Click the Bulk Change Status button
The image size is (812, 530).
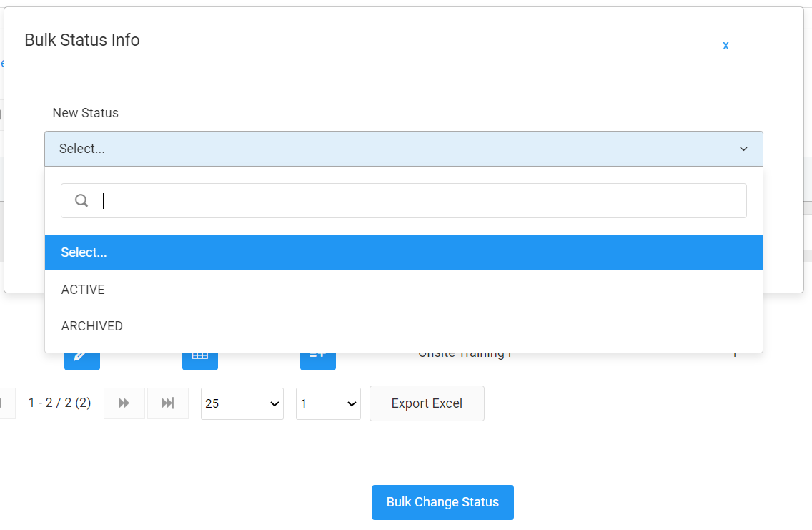point(442,502)
